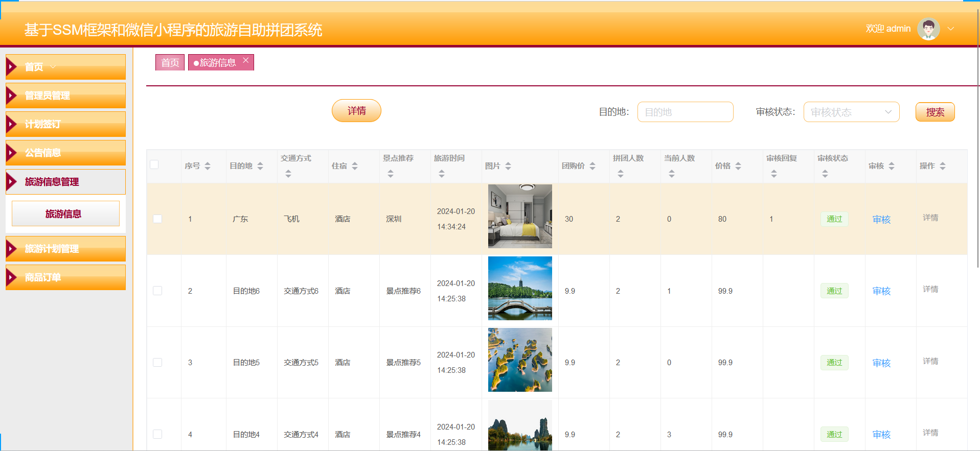The image size is (980, 451).
Task: Sort by 操作 column arrows
Action: tap(943, 166)
